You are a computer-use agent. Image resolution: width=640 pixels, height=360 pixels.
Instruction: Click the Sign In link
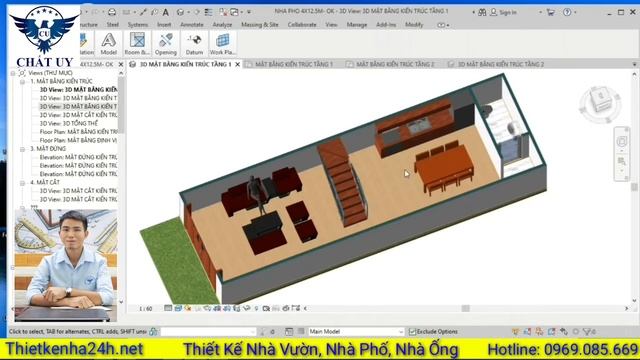[508, 12]
